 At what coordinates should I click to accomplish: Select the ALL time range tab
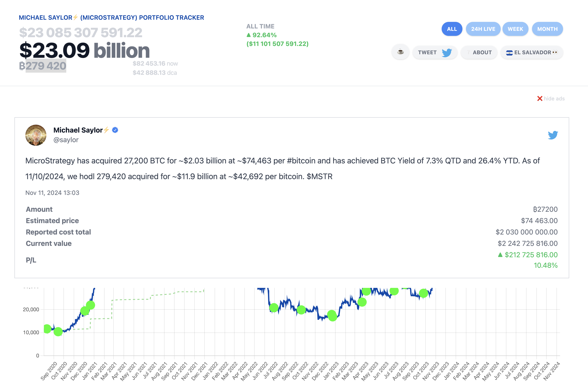pyautogui.click(x=452, y=29)
